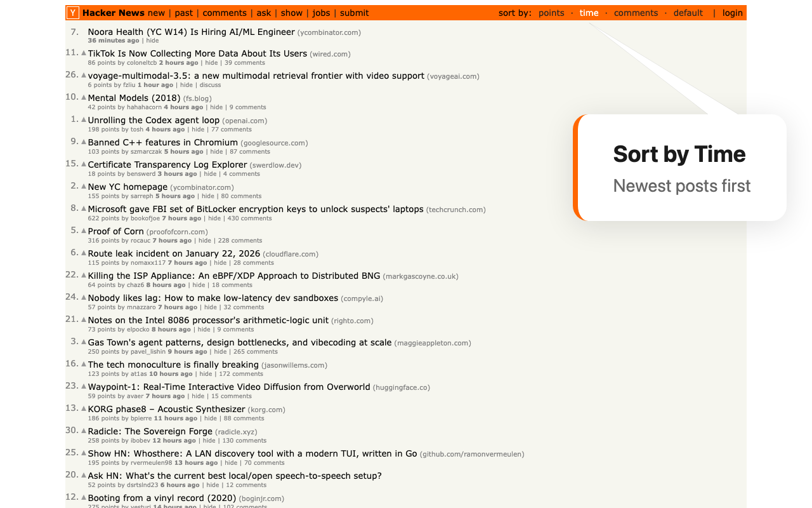Screen dimensions: 812x508
Task: Open Certificate Transparency Log Explorer article
Action: pos(167,164)
